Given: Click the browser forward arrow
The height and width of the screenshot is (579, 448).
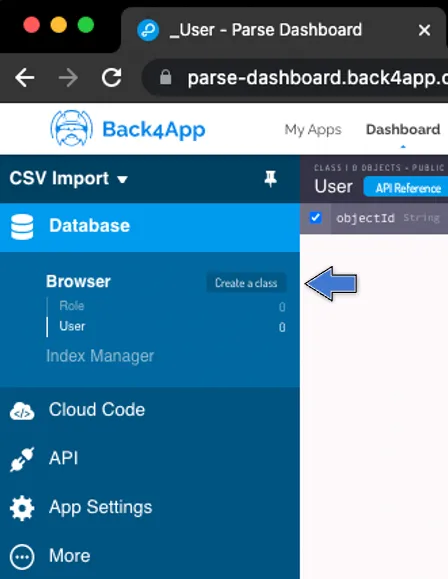Looking at the screenshot, I should [68, 78].
